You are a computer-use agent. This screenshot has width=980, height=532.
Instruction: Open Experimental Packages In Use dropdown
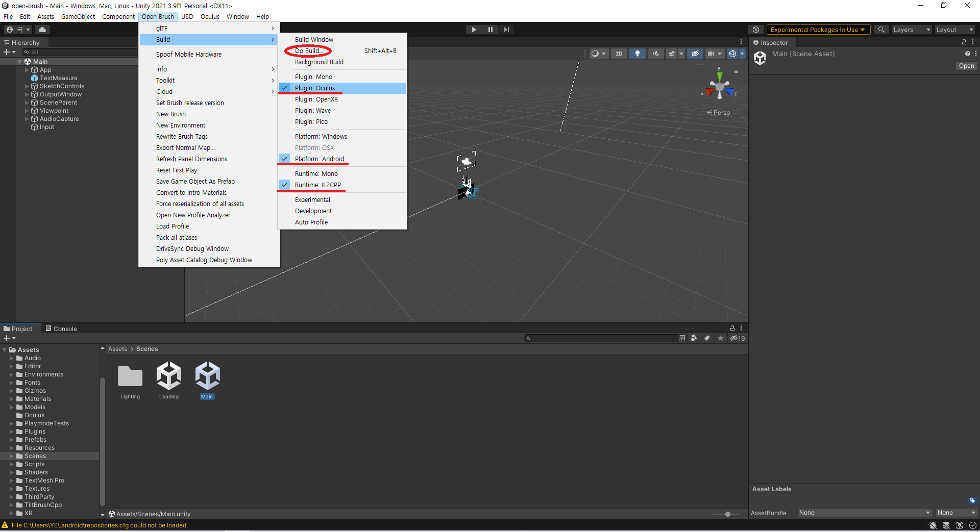click(818, 30)
